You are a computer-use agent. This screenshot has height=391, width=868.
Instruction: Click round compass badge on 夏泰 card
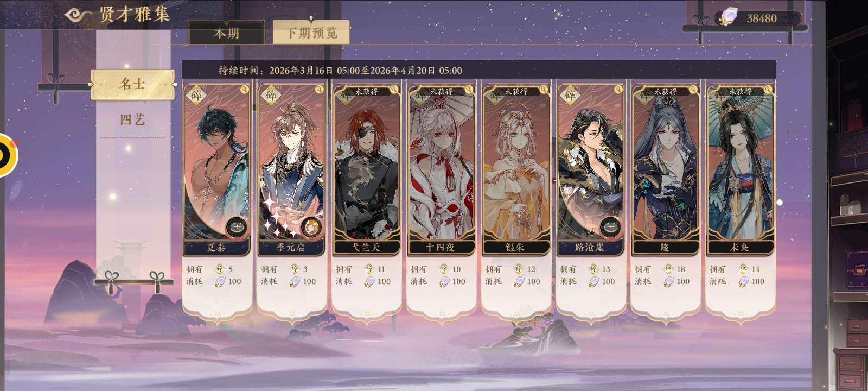pos(237,227)
